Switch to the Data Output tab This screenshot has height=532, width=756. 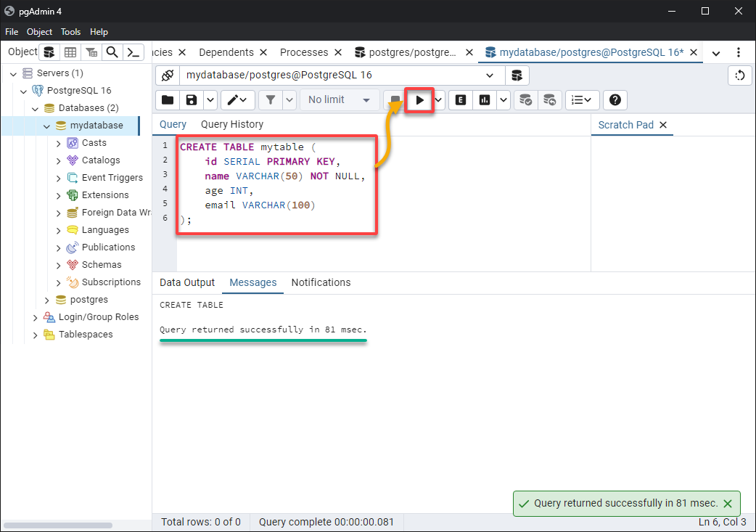coord(187,282)
